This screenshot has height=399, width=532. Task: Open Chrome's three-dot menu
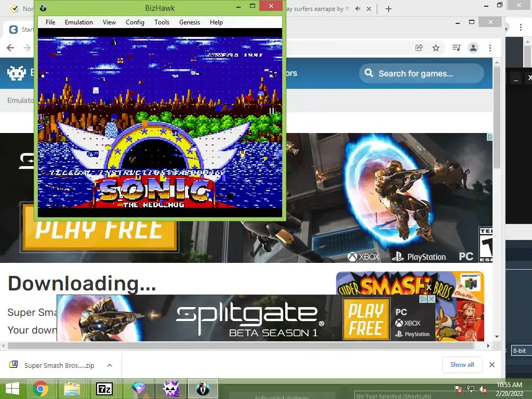pyautogui.click(x=490, y=48)
